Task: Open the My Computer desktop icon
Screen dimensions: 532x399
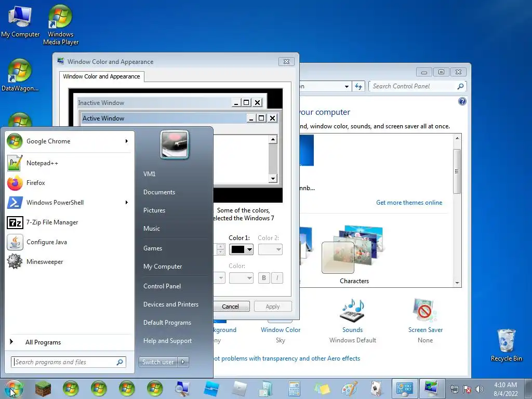Action: [20, 21]
